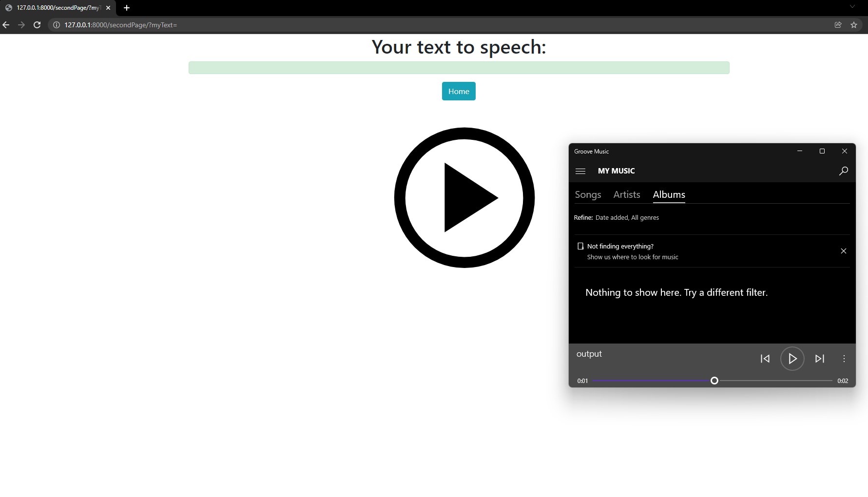Click the Home button on the webpage
The image size is (868, 497).
coord(458,91)
